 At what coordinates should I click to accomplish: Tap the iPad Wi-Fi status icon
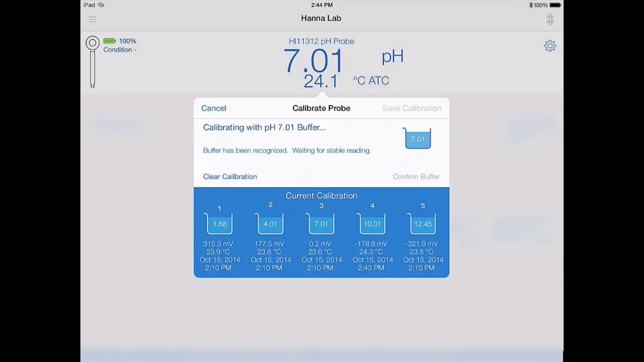[101, 5]
